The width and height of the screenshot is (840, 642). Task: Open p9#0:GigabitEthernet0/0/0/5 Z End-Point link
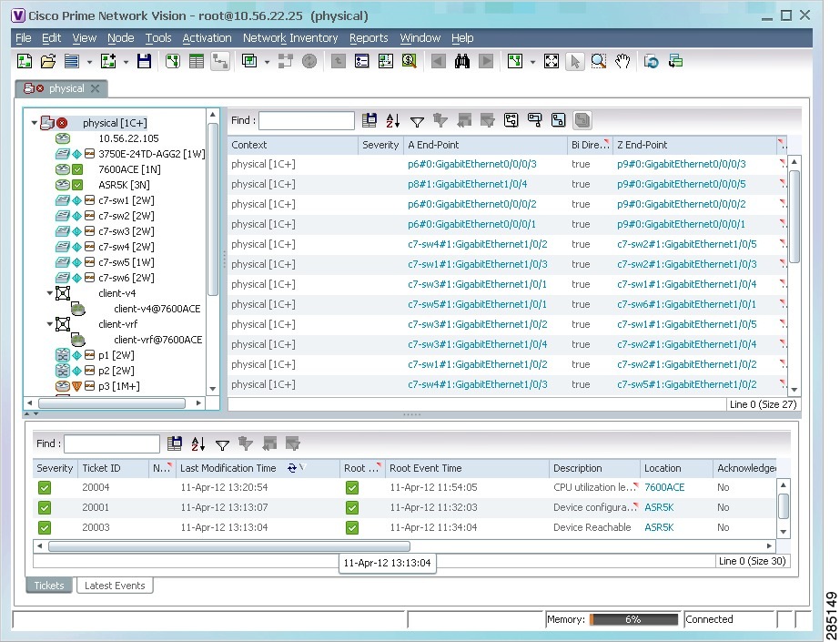[x=682, y=184]
